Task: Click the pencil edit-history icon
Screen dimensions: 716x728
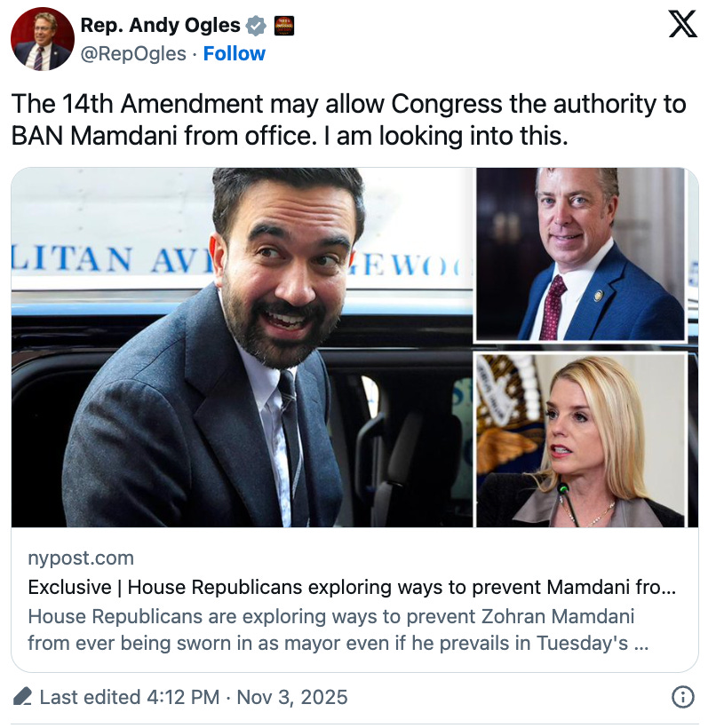Action: click(x=22, y=696)
